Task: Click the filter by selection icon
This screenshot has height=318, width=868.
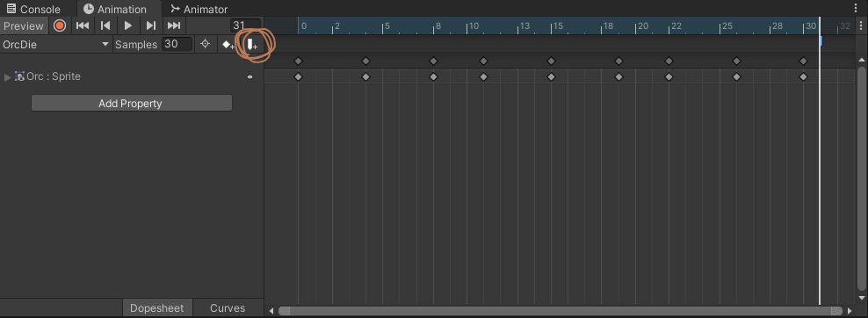Action: point(205,44)
